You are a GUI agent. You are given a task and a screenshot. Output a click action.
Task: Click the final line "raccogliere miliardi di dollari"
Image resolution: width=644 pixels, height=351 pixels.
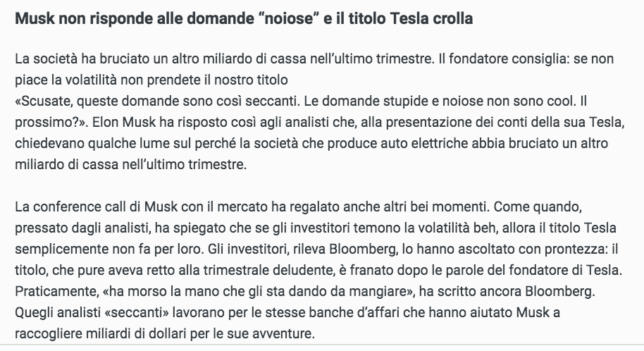point(165,333)
